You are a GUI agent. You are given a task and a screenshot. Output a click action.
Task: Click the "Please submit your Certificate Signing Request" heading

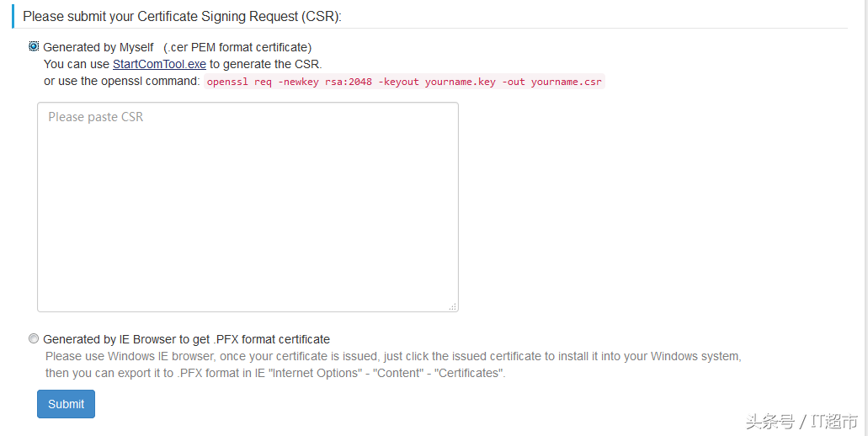click(x=182, y=17)
